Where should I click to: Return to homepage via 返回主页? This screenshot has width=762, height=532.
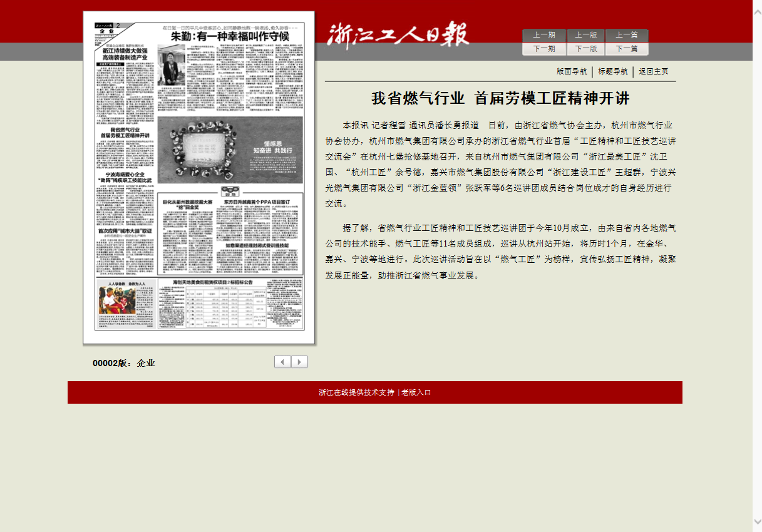(x=654, y=71)
